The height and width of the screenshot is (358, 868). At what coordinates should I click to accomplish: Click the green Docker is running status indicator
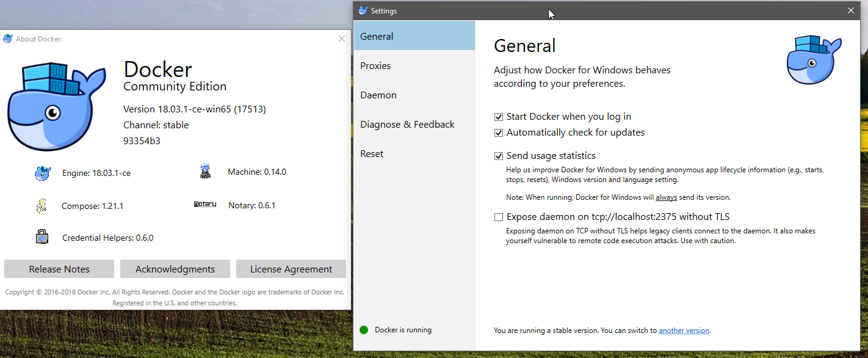tap(364, 330)
